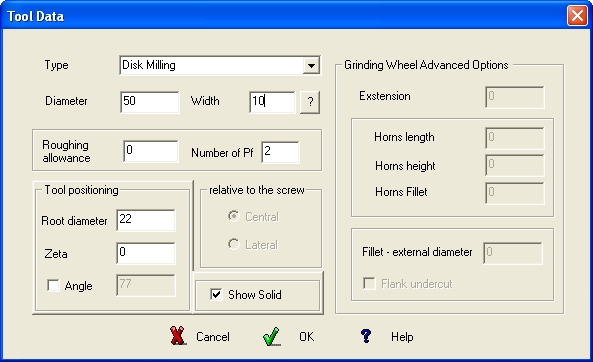
Task: Click the Width input field
Action: (272, 102)
